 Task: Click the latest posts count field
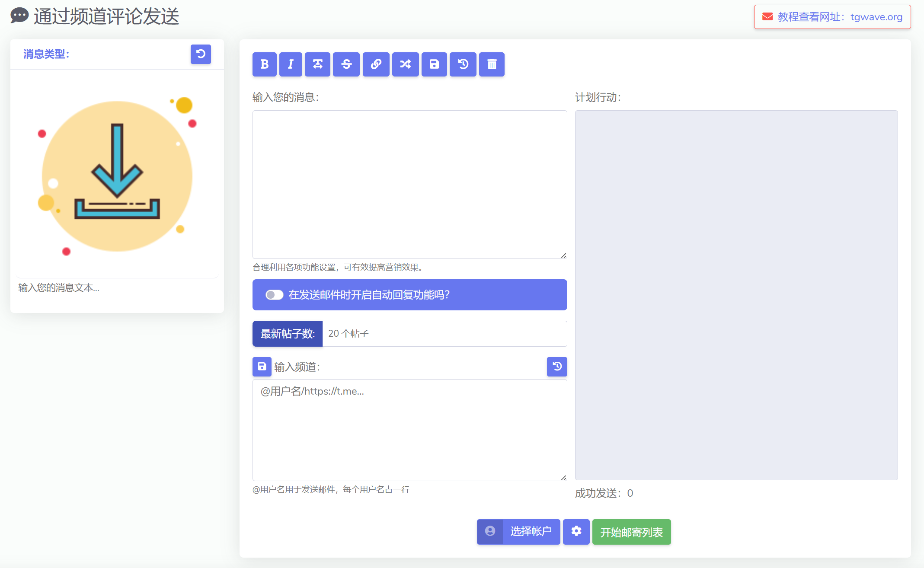click(444, 334)
